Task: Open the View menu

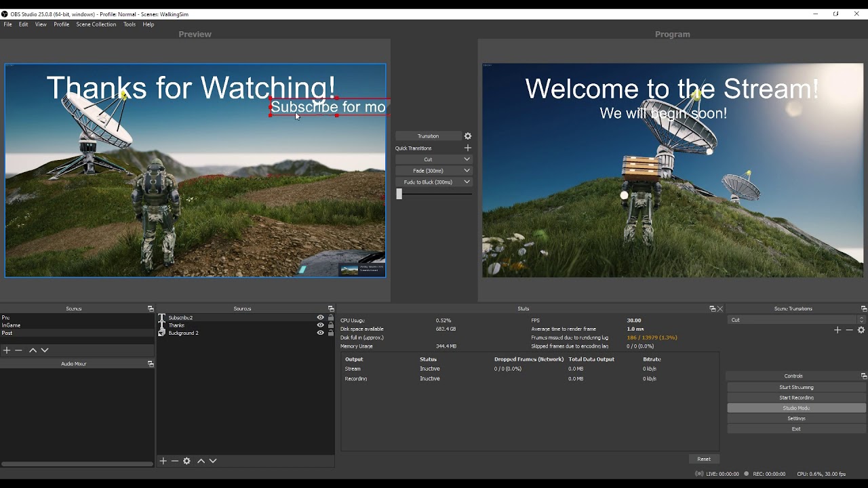Action: (41, 24)
